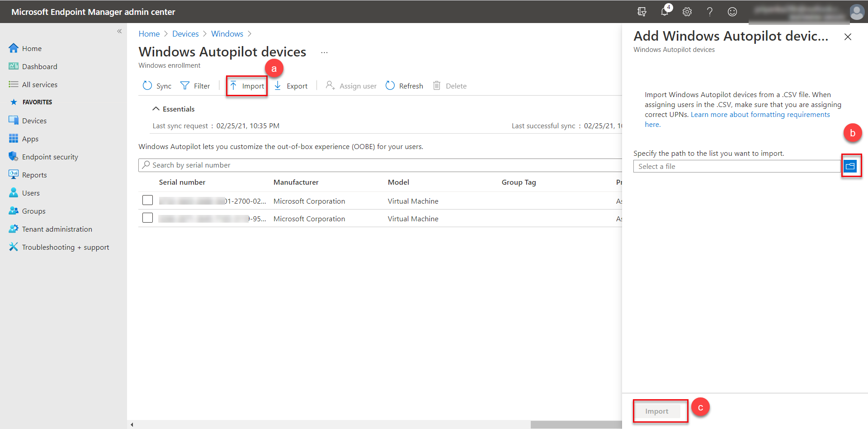Click Refresh in the toolbar
Viewport: 868px width, 429px height.
[404, 86]
